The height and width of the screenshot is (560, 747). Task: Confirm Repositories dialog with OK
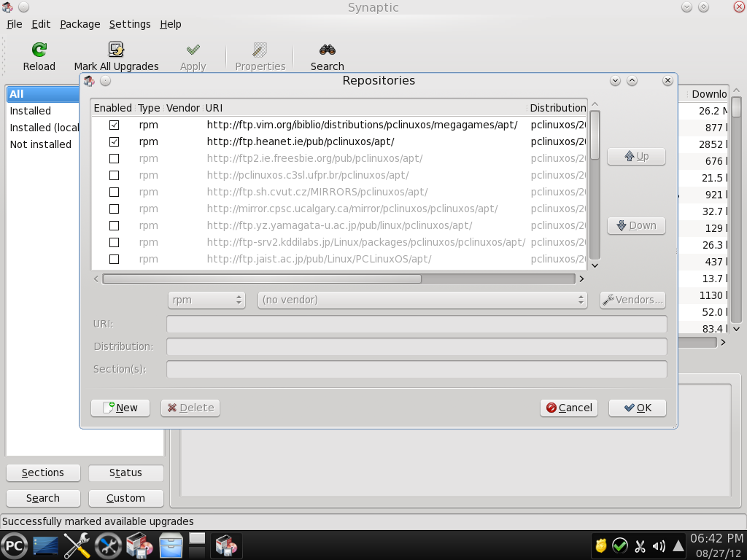(x=638, y=408)
